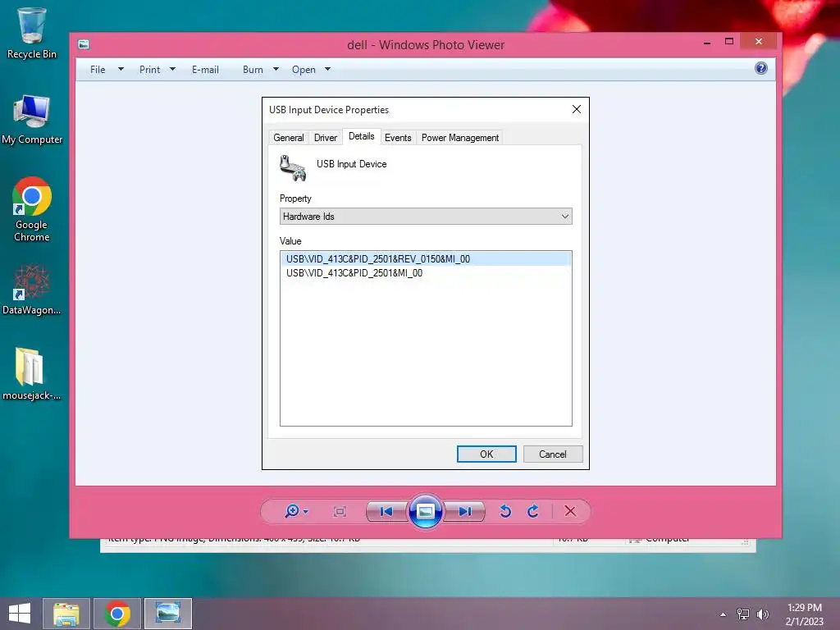
Task: Select the Details tab
Action: pyautogui.click(x=362, y=137)
